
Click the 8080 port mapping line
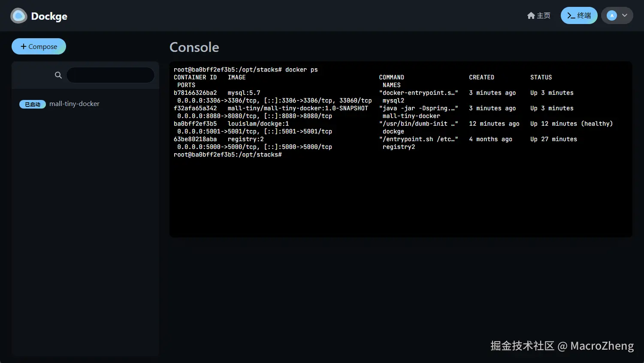tap(255, 116)
